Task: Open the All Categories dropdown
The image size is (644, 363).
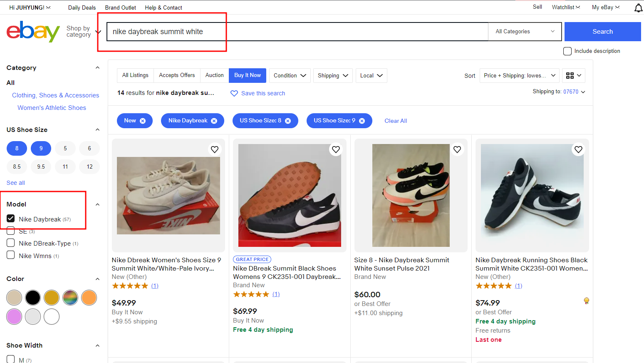Action: (x=525, y=32)
